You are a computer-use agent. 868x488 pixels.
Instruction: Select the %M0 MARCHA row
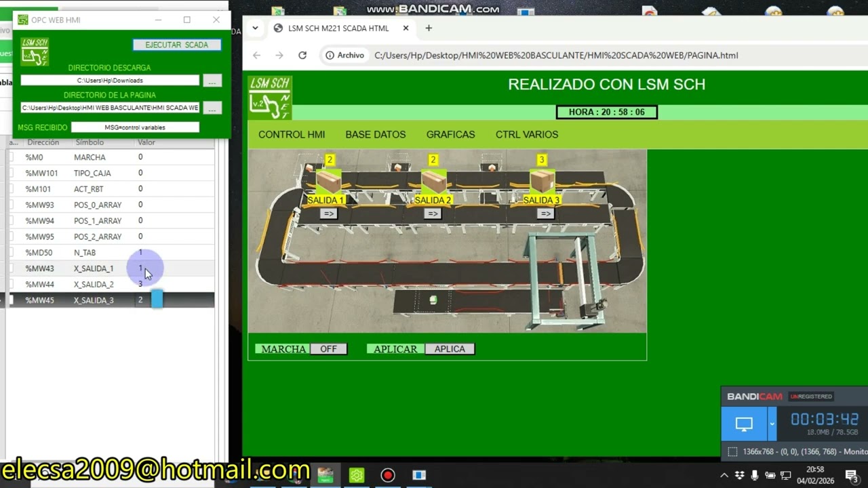(111, 157)
